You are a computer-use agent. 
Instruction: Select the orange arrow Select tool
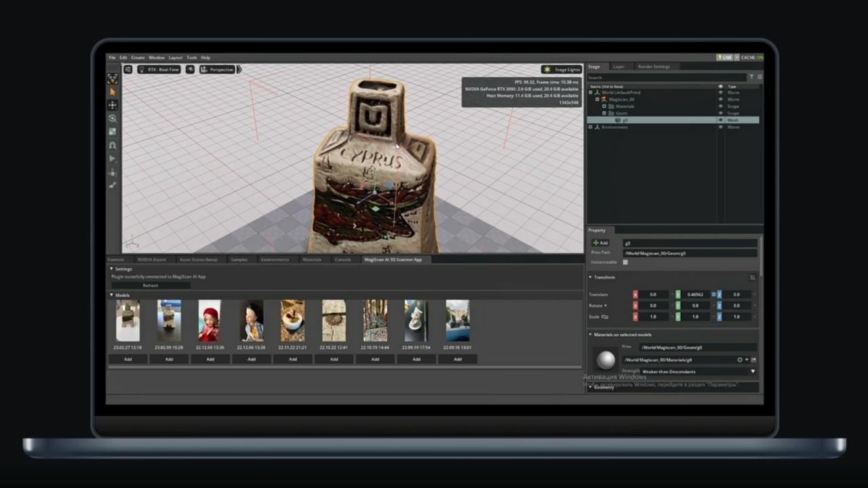pos(113,92)
